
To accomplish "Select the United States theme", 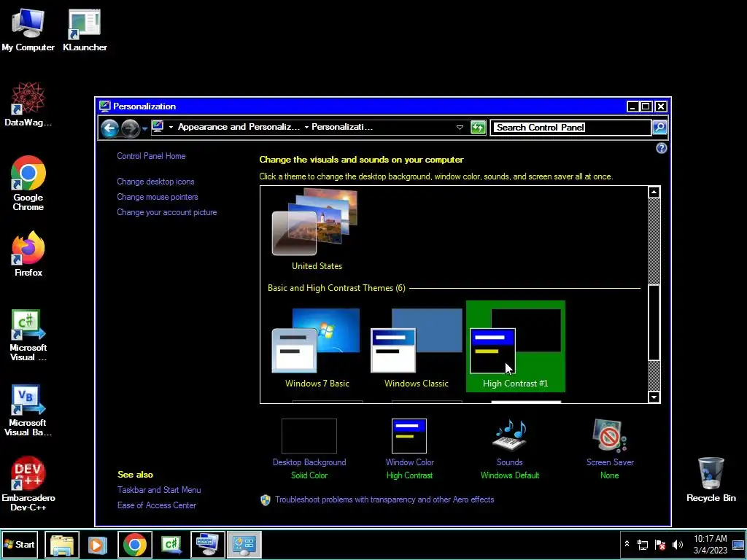I will click(317, 230).
